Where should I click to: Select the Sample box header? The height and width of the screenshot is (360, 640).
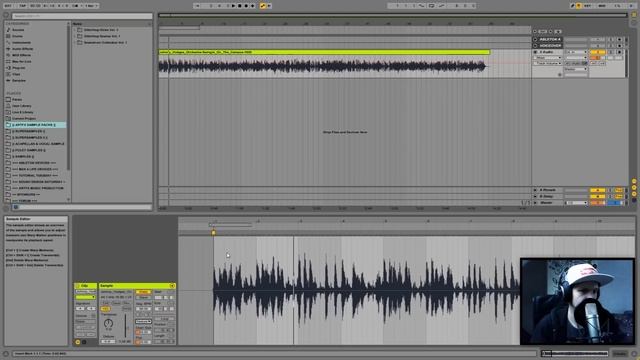click(x=137, y=286)
